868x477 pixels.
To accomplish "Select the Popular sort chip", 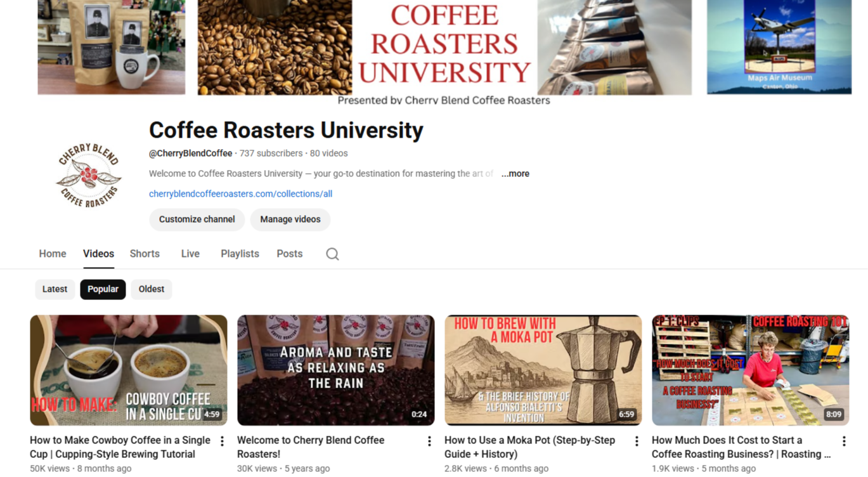I will [x=103, y=289].
